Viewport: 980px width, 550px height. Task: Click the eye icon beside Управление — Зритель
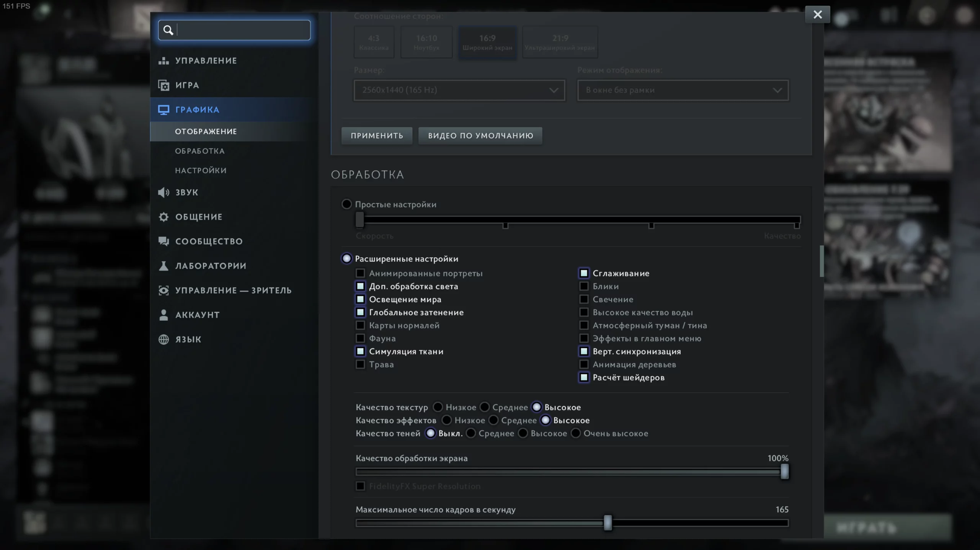pyautogui.click(x=163, y=290)
